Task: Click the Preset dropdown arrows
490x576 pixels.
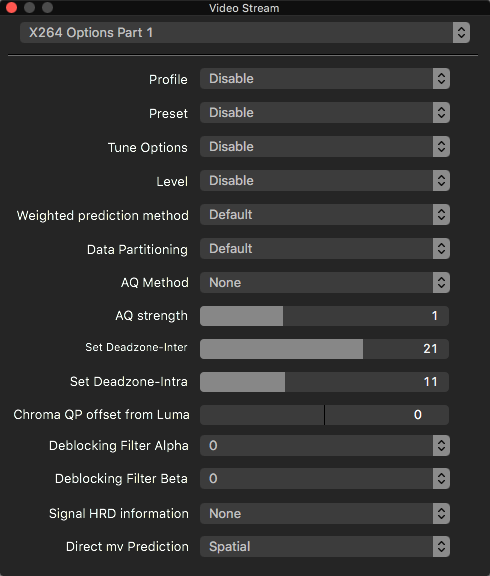Action: pyautogui.click(x=441, y=113)
